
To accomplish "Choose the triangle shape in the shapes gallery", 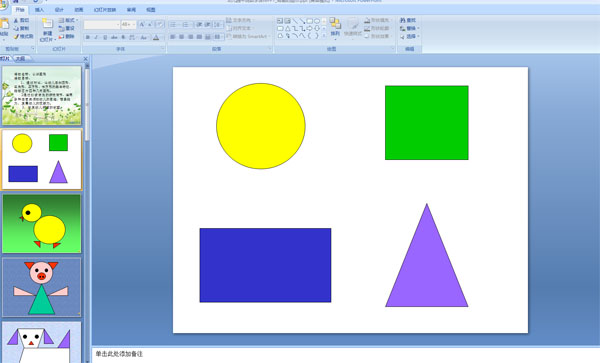I will tap(287, 28).
